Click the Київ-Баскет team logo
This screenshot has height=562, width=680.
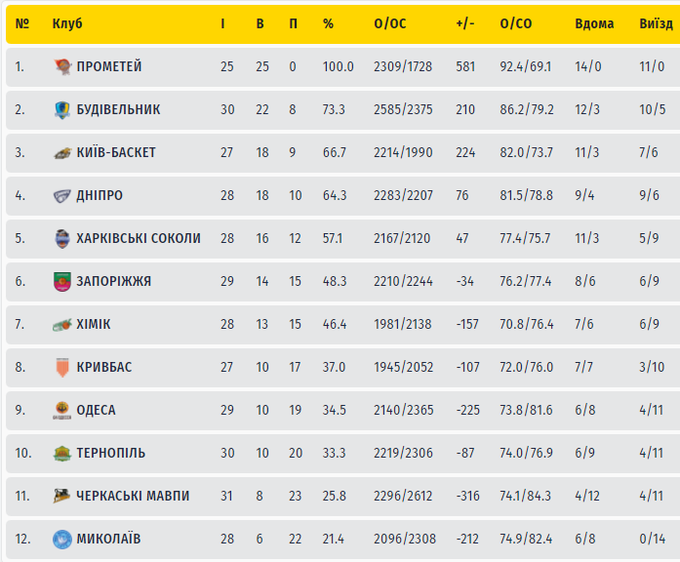62,153
